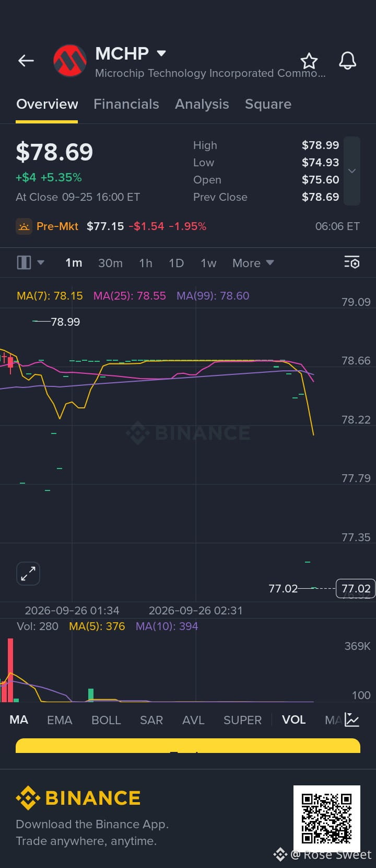Select the 30m timeframe
Viewport: 376px width, 868px height.
(111, 263)
